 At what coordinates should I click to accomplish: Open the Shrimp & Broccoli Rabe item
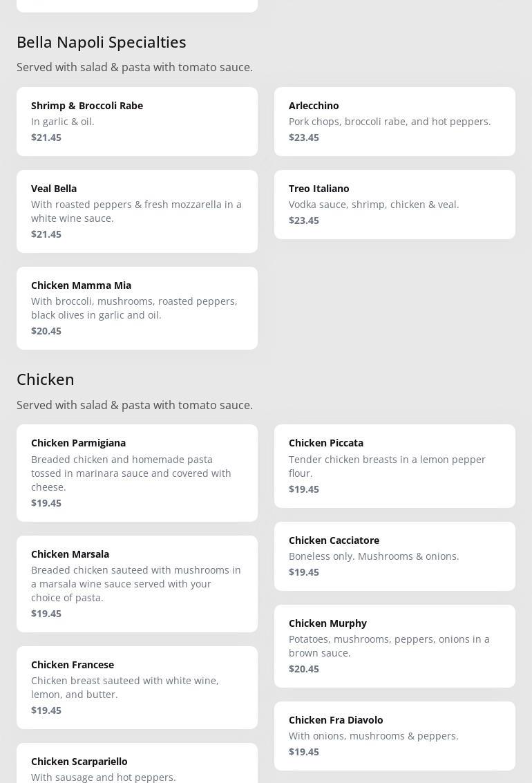[x=137, y=121]
